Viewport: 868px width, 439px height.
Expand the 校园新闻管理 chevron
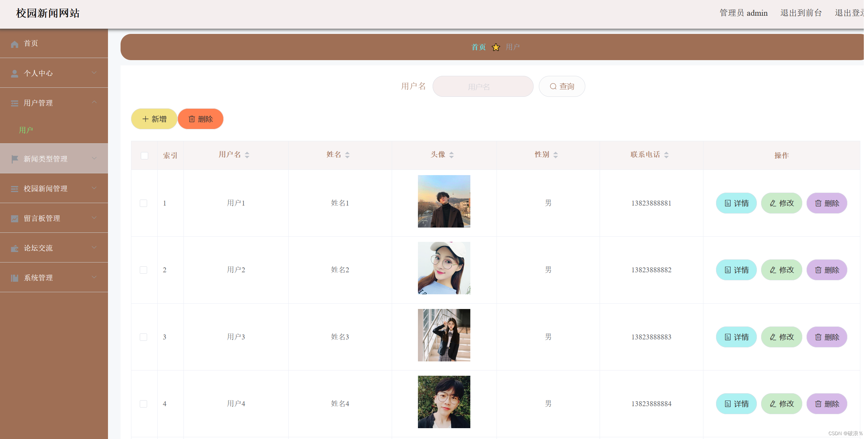point(94,188)
